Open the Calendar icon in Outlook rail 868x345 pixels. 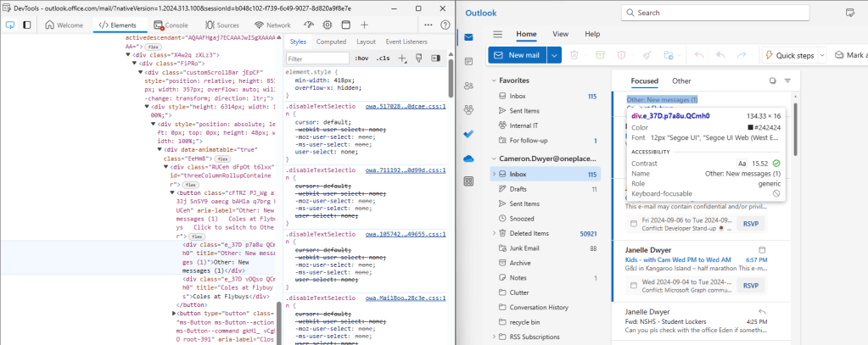pyautogui.click(x=468, y=61)
